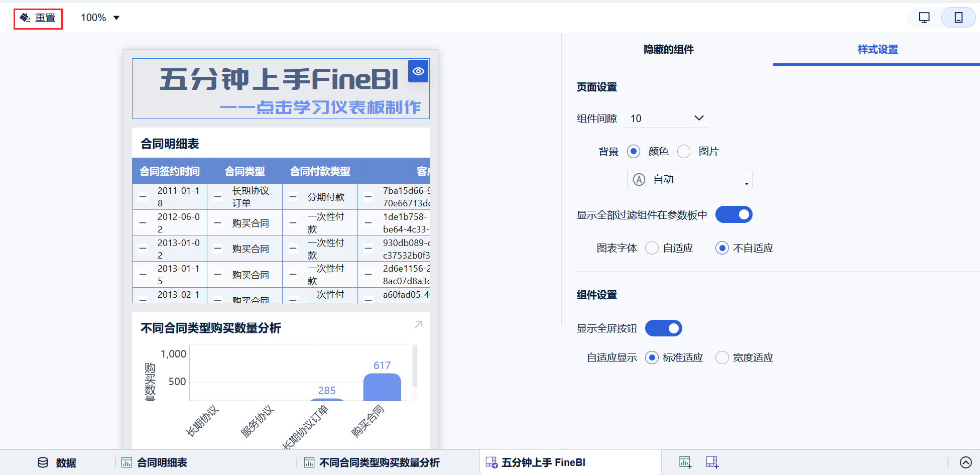Click the 2d6e1156 customer ID cell

406,275
